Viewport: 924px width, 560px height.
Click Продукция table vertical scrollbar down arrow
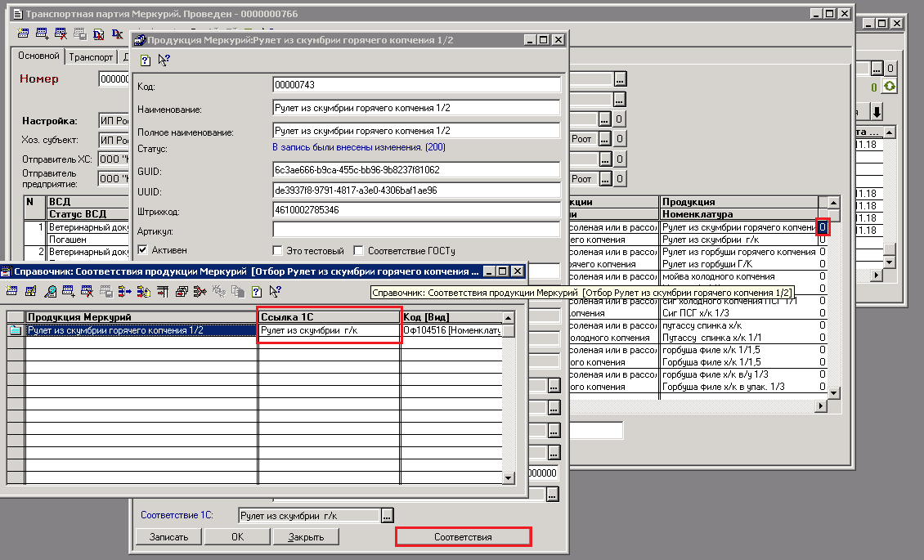pos(833,392)
